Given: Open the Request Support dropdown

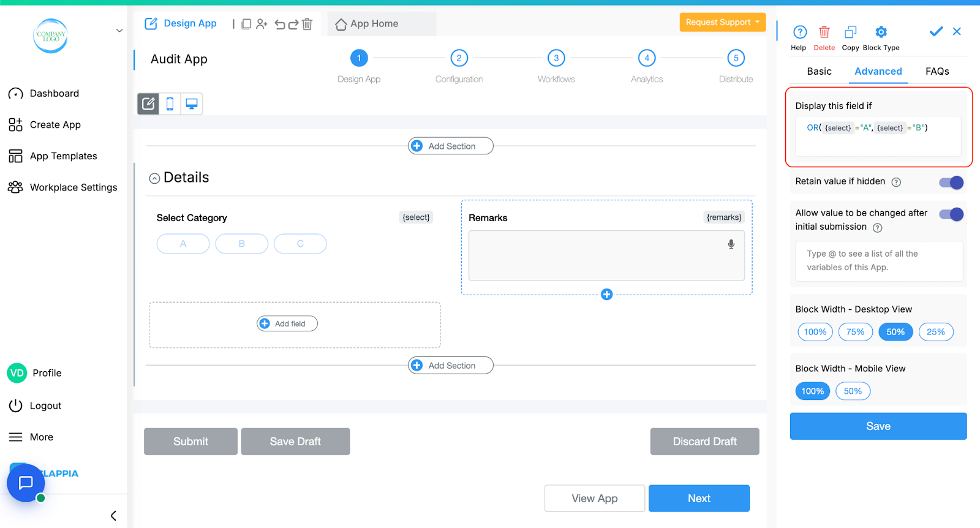Looking at the screenshot, I should click(x=723, y=22).
